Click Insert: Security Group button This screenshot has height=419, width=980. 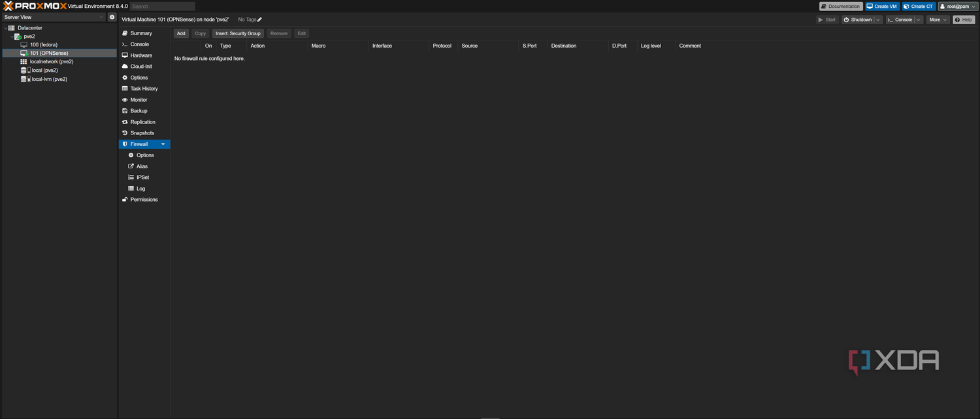tap(238, 33)
